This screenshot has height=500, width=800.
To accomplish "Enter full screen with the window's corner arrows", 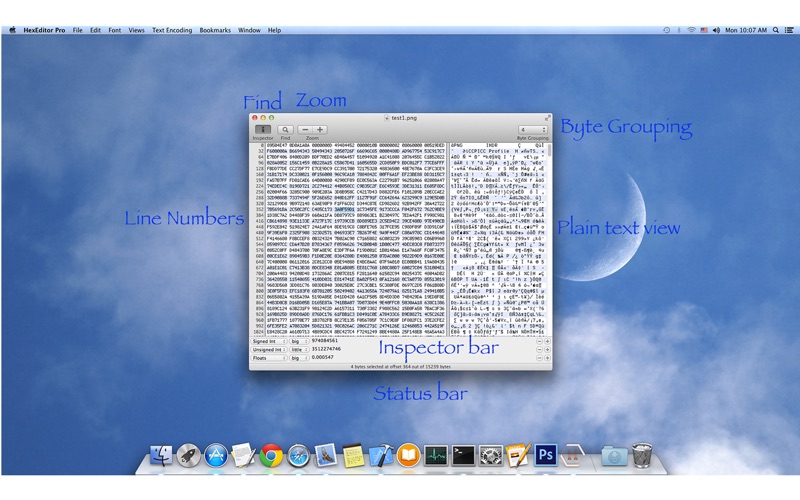I will 547,118.
